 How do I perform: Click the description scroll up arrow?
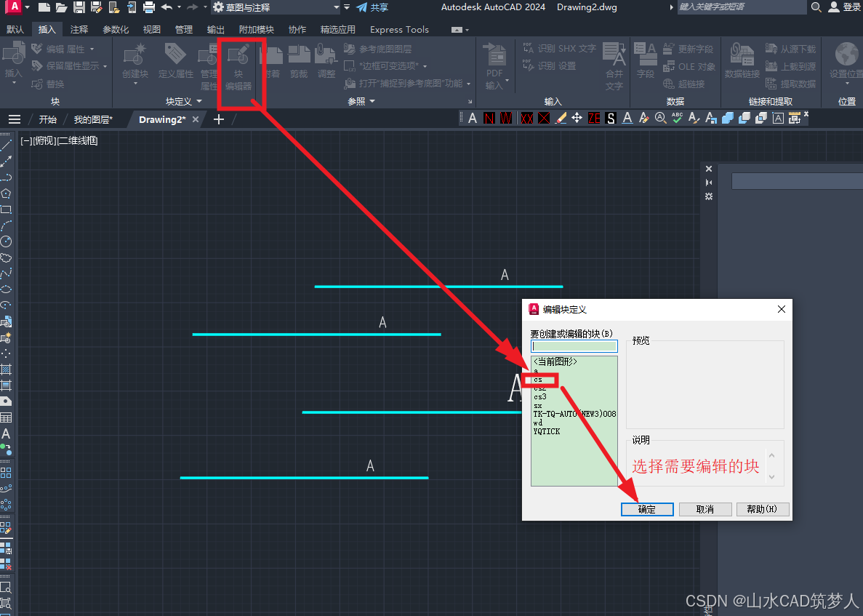pos(771,456)
